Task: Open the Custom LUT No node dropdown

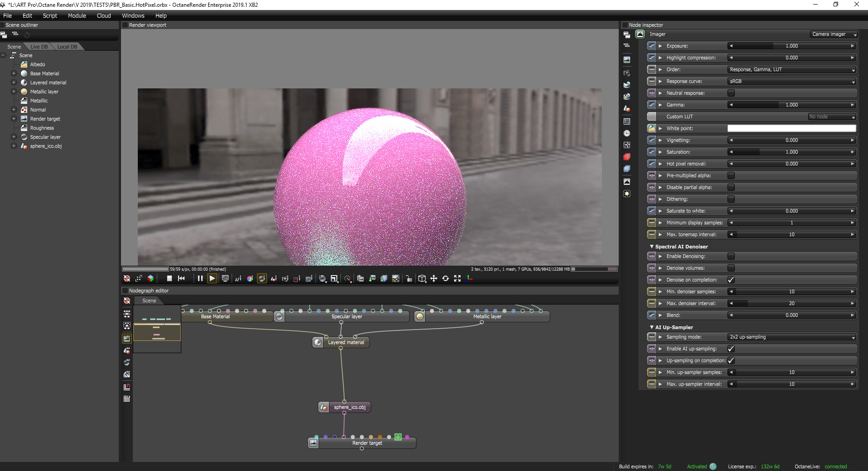Action: point(832,117)
